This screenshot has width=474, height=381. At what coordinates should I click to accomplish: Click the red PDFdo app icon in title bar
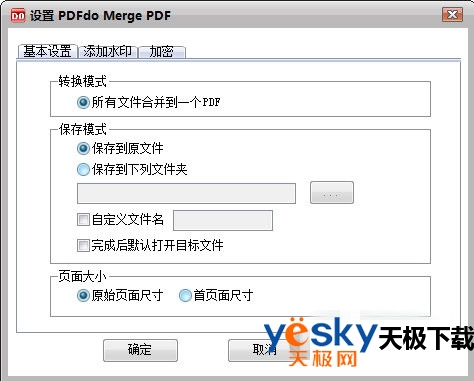18,16
